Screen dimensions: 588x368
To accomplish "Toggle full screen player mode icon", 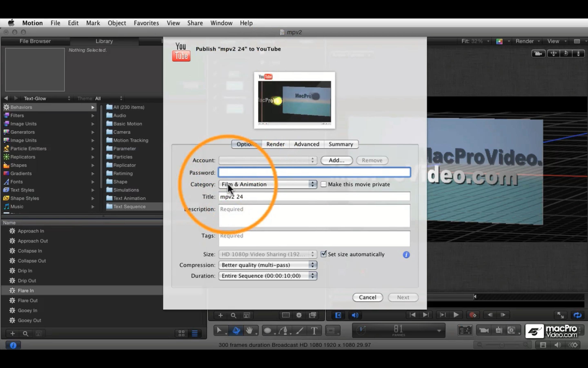I will (560, 315).
